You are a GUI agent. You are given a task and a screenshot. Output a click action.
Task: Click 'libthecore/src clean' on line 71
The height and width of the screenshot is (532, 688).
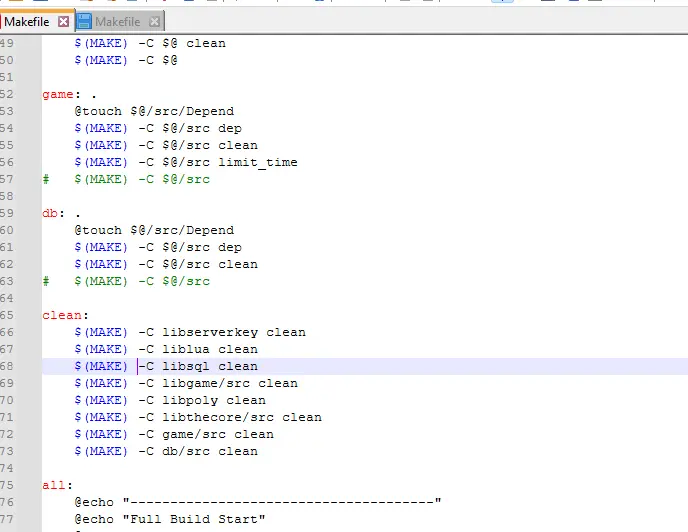tap(242, 417)
